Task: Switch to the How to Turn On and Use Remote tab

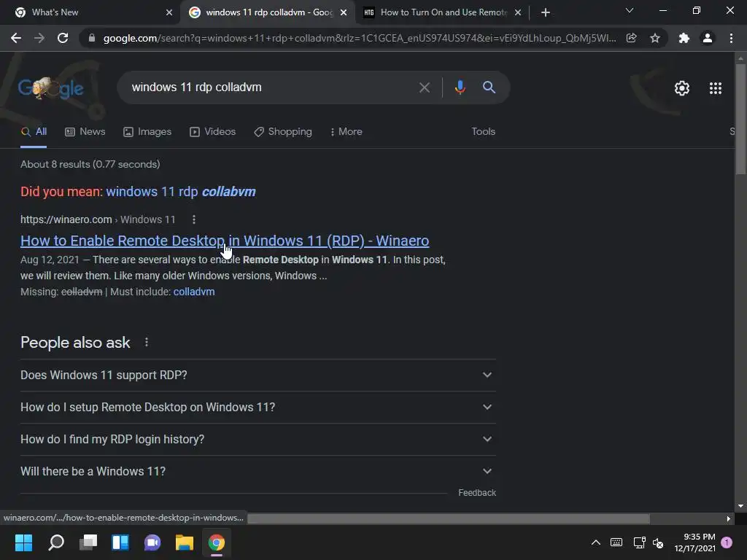Action: (443, 12)
